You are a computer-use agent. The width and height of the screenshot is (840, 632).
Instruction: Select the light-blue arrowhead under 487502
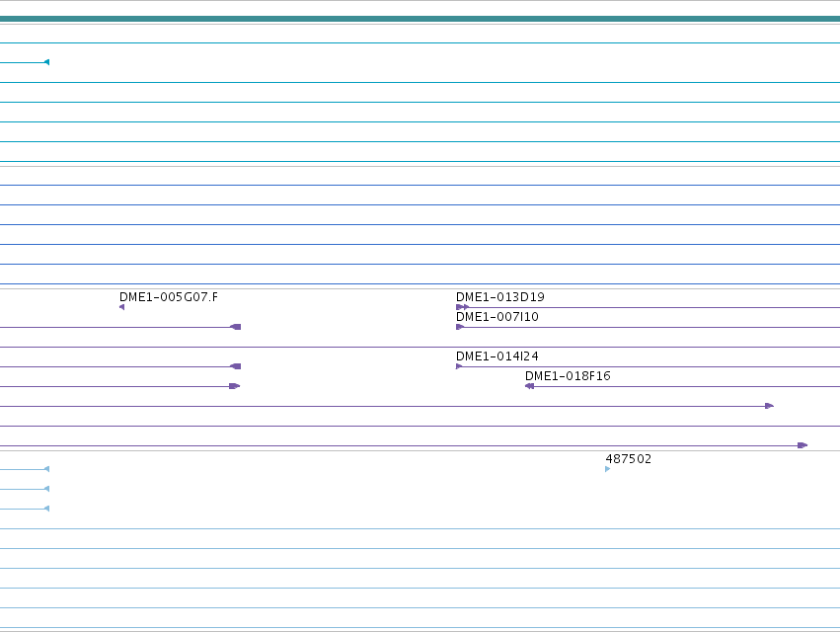(x=607, y=469)
